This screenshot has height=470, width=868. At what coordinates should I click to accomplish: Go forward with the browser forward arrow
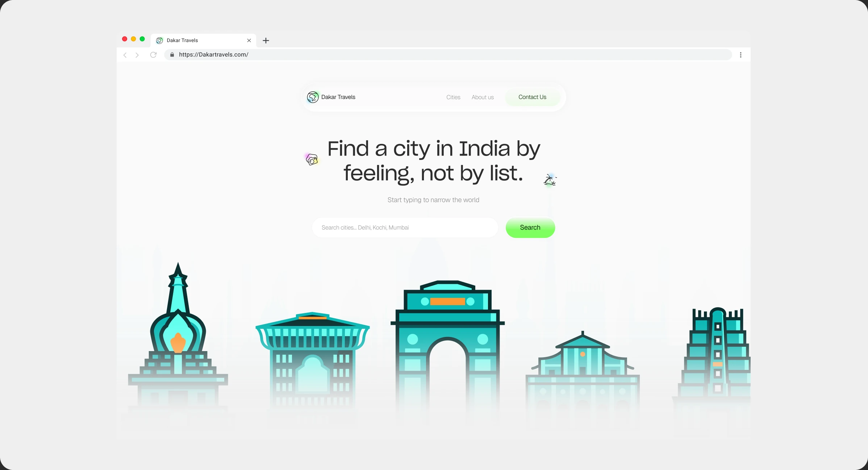137,55
